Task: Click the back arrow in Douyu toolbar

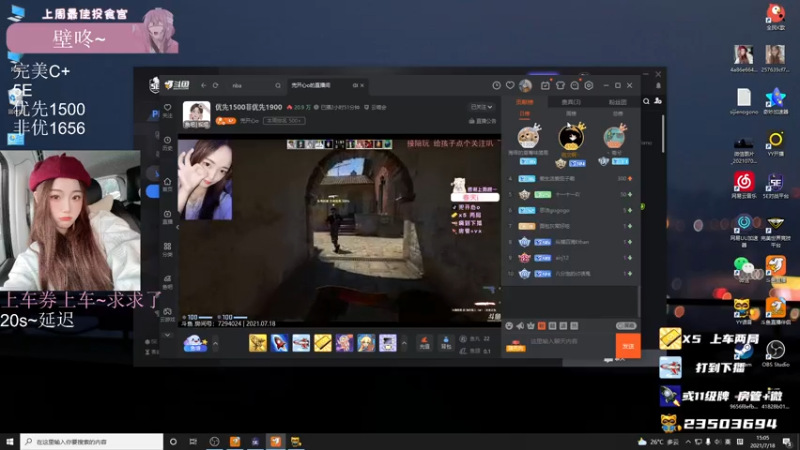Action: 204,85
